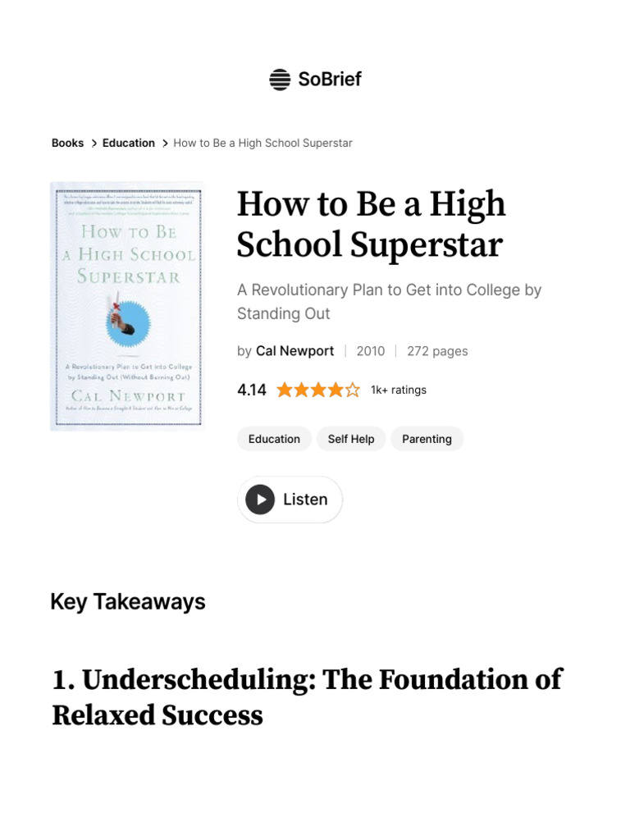
Task: Select the Parenting category tag
Action: coord(427,439)
